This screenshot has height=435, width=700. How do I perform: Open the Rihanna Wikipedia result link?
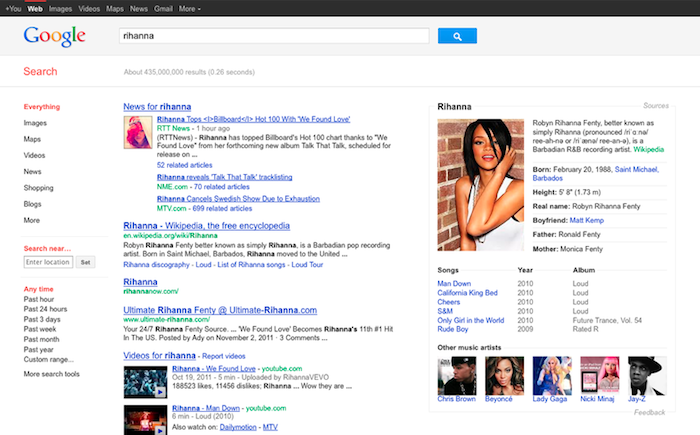(x=206, y=226)
